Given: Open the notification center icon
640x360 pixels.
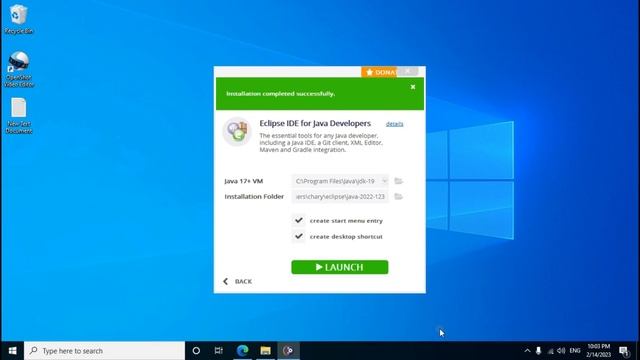Looking at the screenshot, I should coord(624,351).
